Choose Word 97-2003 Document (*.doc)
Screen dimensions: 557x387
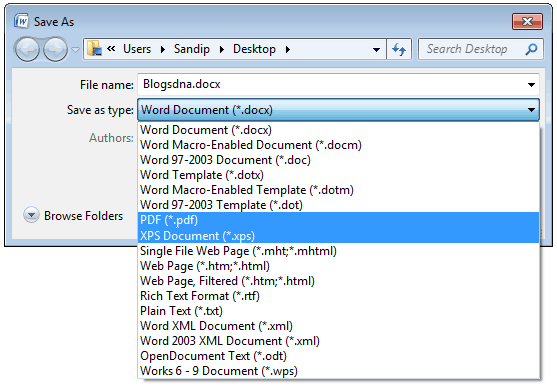pos(338,160)
